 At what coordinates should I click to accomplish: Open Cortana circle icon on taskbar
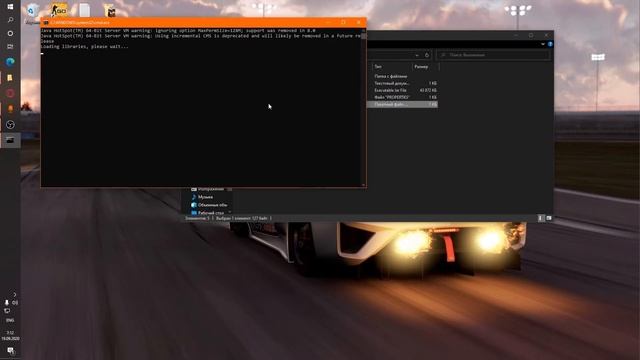(10, 33)
